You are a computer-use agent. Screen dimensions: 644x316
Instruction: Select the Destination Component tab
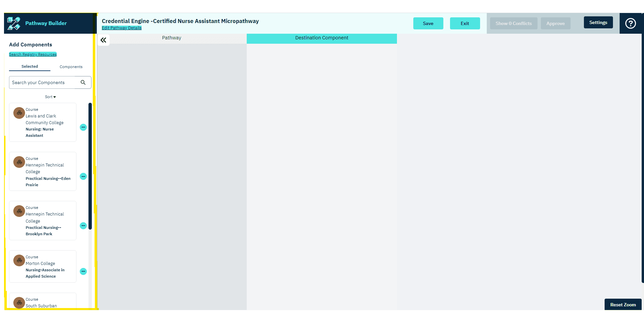[321, 38]
